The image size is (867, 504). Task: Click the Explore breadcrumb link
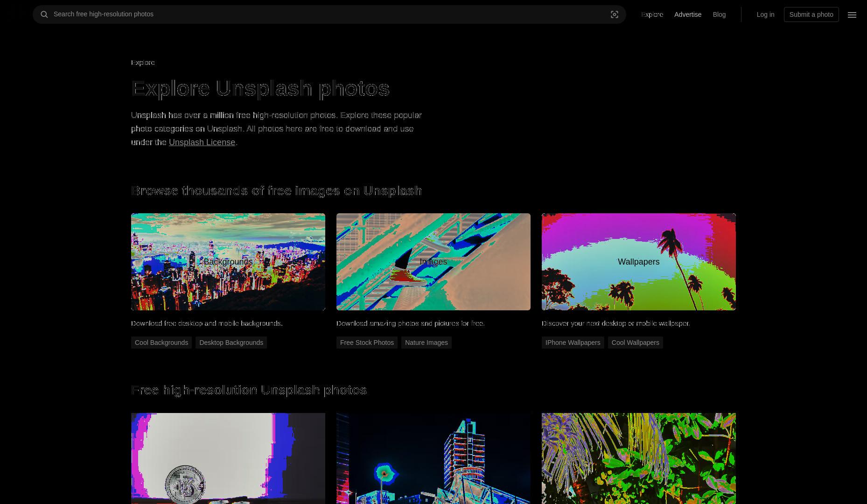click(143, 63)
